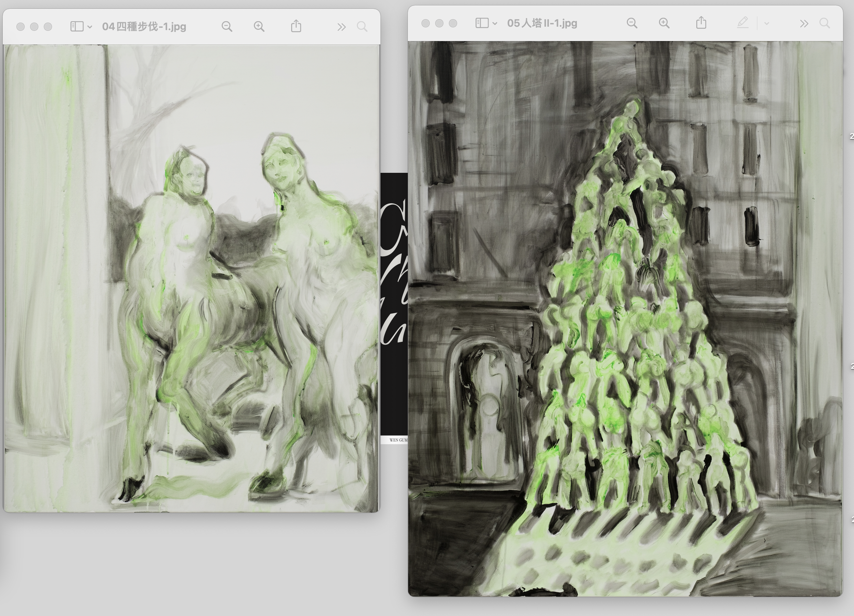Click the black poster window behind
The height and width of the screenshot is (616, 854).
tap(394, 395)
